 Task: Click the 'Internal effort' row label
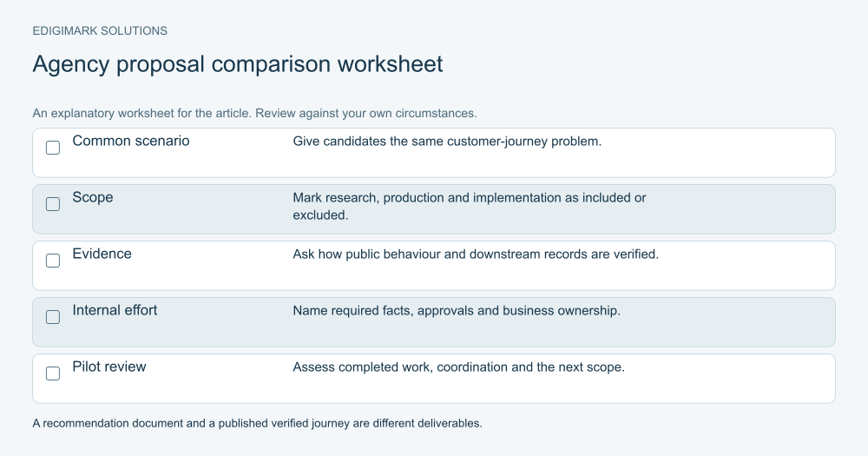115,310
